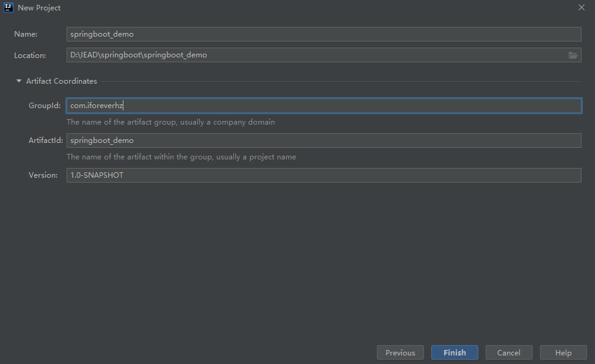
Task: Go back with the Previous button
Action: [400, 352]
